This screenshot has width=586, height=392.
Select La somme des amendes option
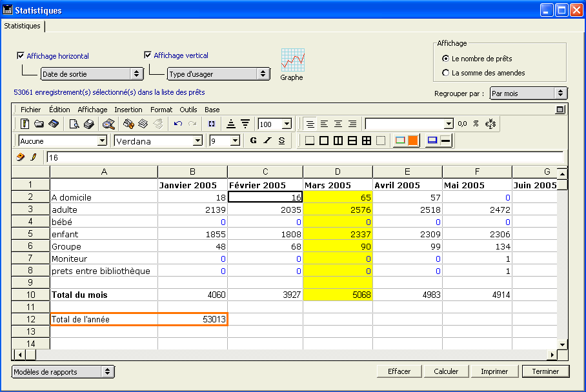(446, 73)
